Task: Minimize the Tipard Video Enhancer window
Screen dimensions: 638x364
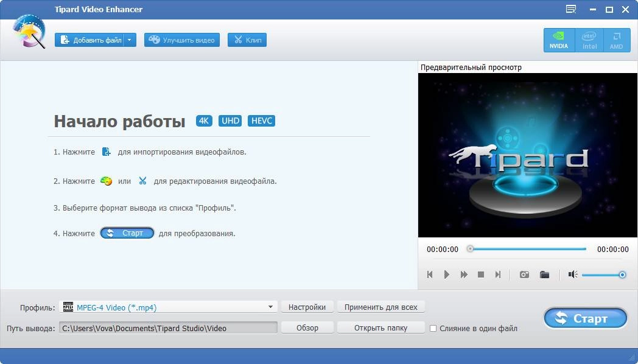Action: pos(593,10)
